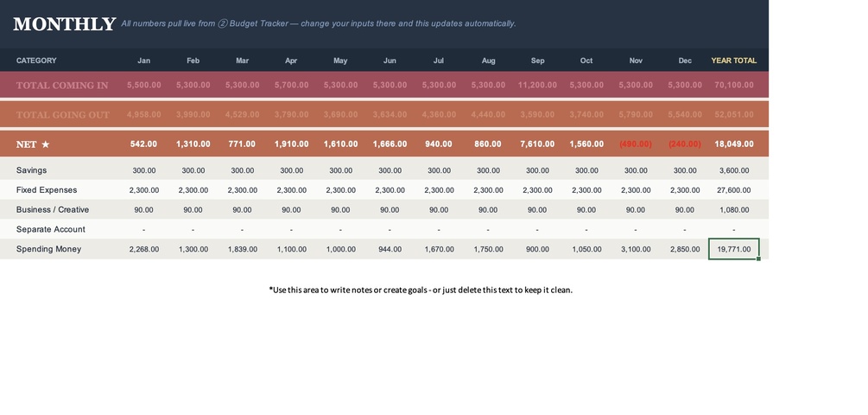Click the Budget Tracker subtitle note
This screenshot has width=868, height=415.
(x=319, y=24)
